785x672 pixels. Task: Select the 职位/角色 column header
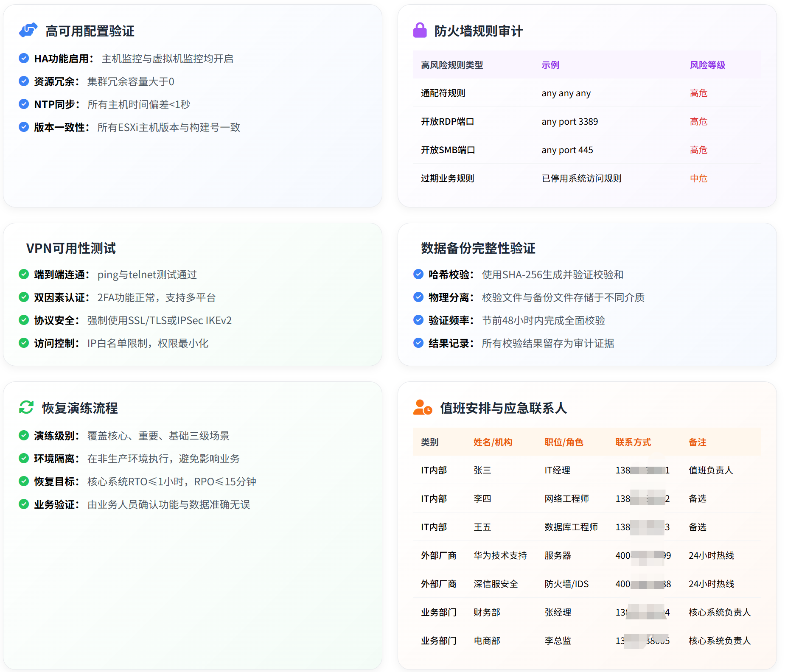tap(564, 442)
